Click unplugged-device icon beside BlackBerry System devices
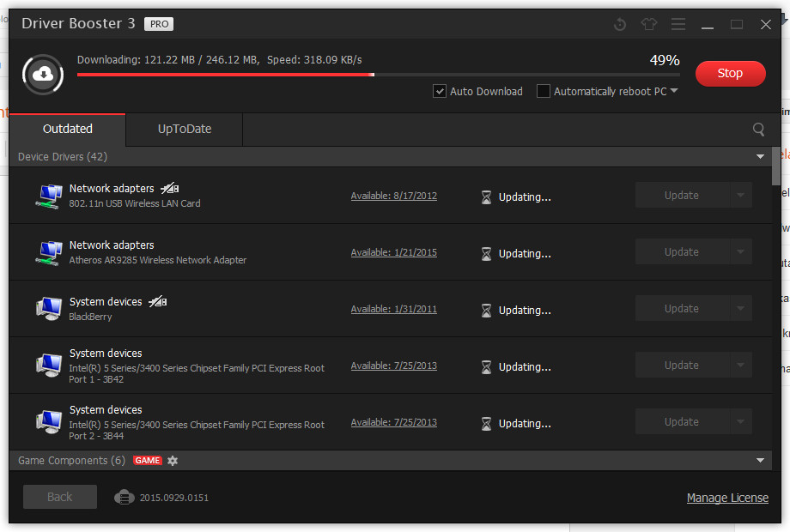This screenshot has height=532, width=790. tap(158, 301)
